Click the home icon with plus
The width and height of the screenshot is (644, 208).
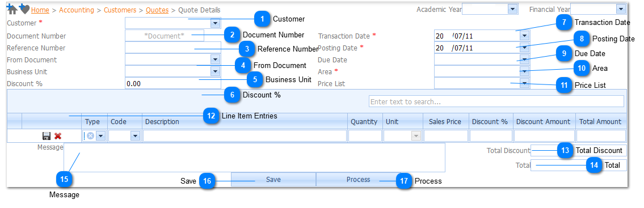[12, 9]
